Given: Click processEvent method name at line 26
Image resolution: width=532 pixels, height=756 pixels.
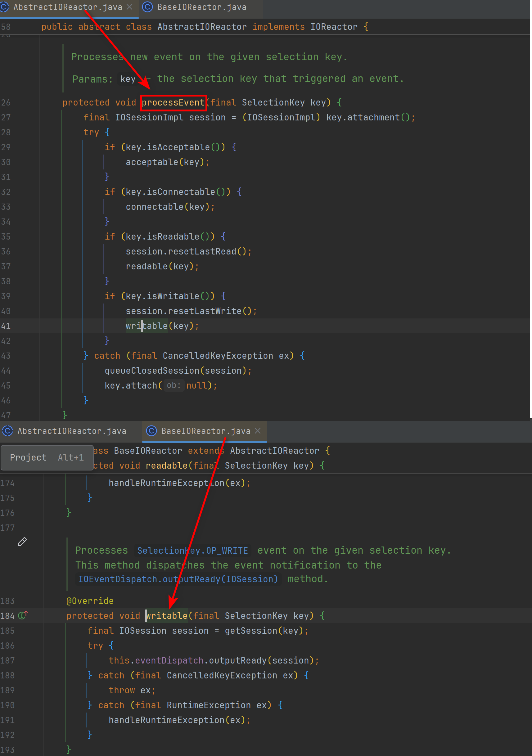Looking at the screenshot, I should point(173,102).
